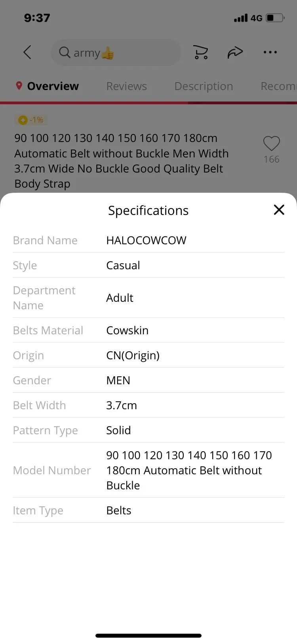This screenshot has width=297, height=644.
Task: Tap the Item Type Belts row
Action: point(148,510)
